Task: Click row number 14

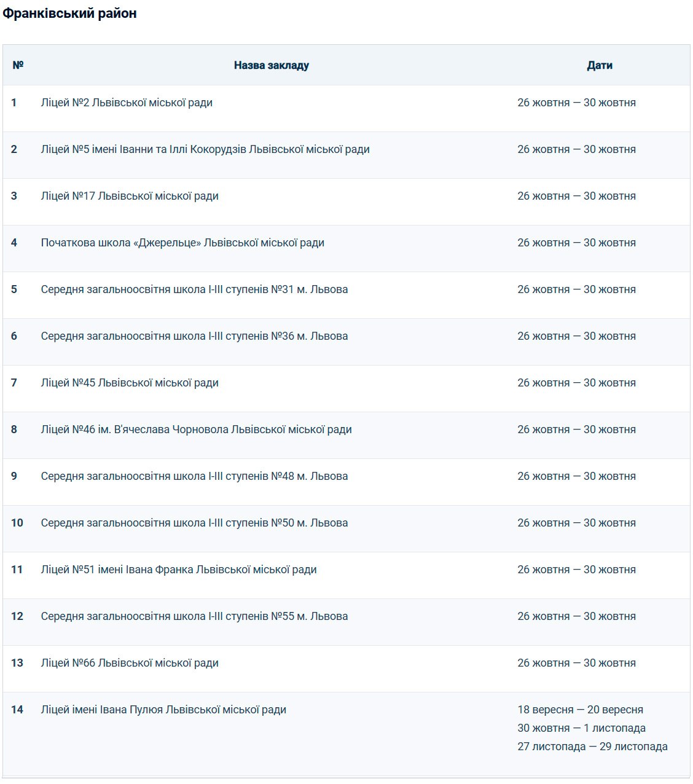Action: point(17,710)
